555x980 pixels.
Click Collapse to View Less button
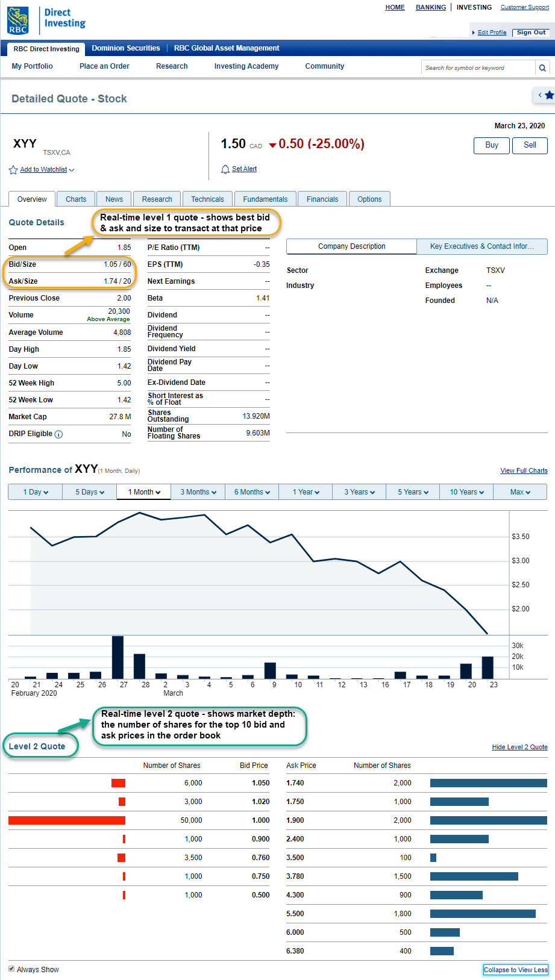515,970
